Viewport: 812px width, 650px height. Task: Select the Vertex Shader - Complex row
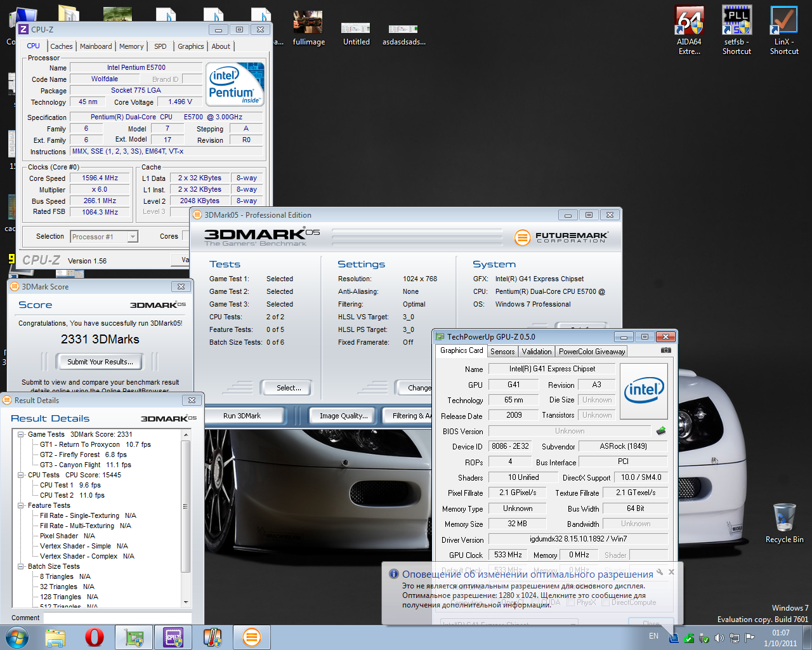[87, 557]
